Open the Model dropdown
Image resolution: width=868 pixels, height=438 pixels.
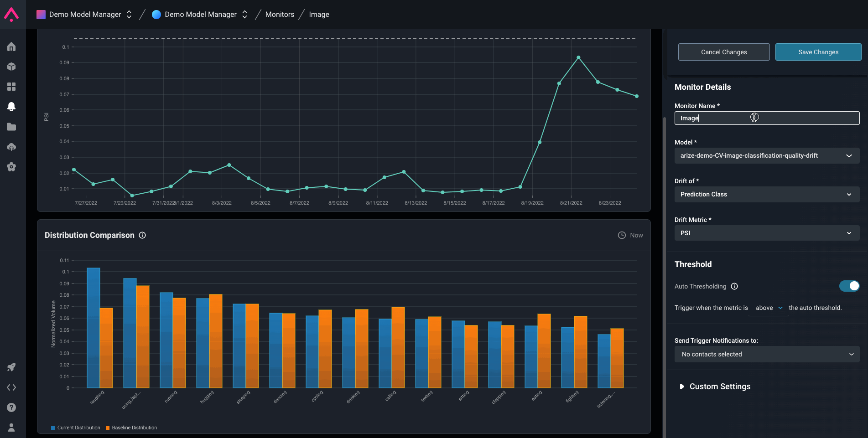pyautogui.click(x=767, y=155)
